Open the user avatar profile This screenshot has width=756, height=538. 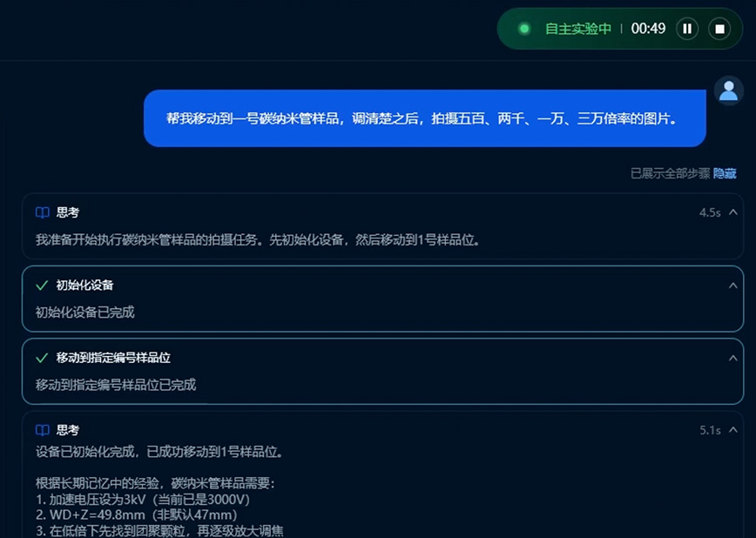[728, 91]
